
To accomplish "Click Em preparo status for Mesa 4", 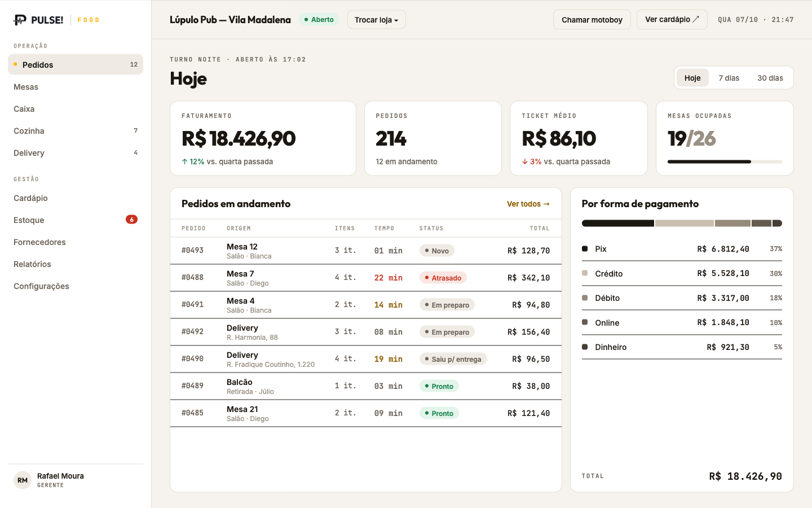I will click(447, 305).
